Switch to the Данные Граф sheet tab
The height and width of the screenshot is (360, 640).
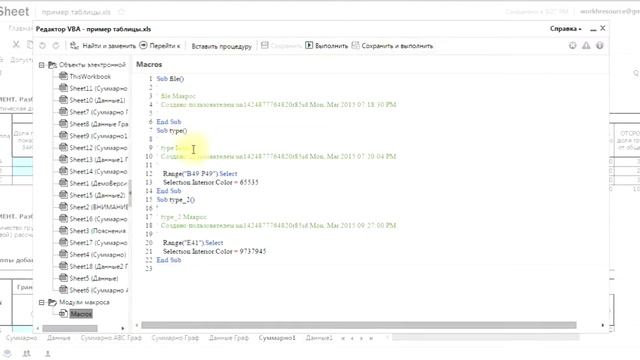coord(229,338)
